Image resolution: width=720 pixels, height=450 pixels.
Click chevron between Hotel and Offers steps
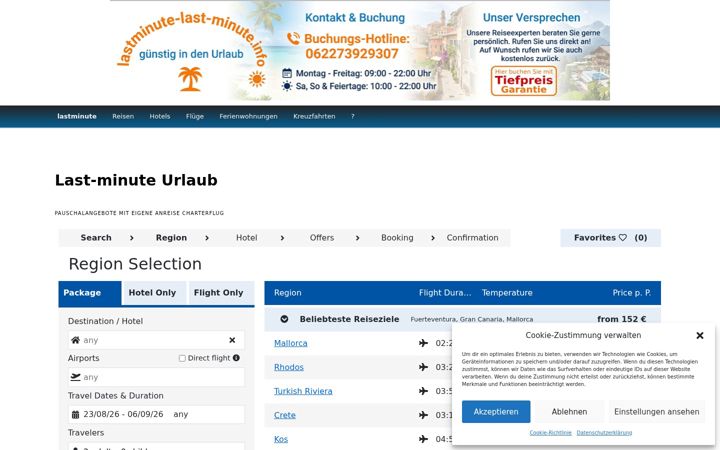tap(282, 238)
